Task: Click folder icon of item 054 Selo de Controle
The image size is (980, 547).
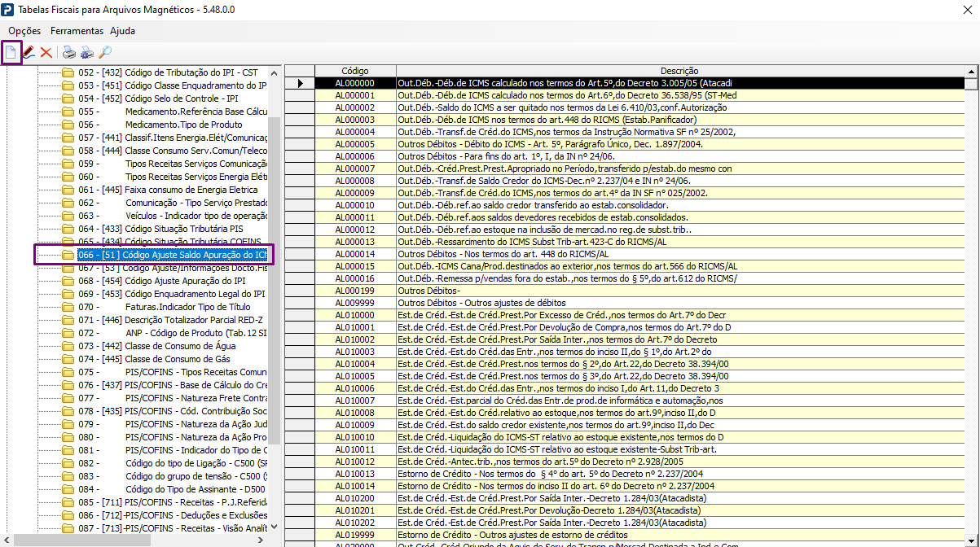Action: [x=68, y=98]
